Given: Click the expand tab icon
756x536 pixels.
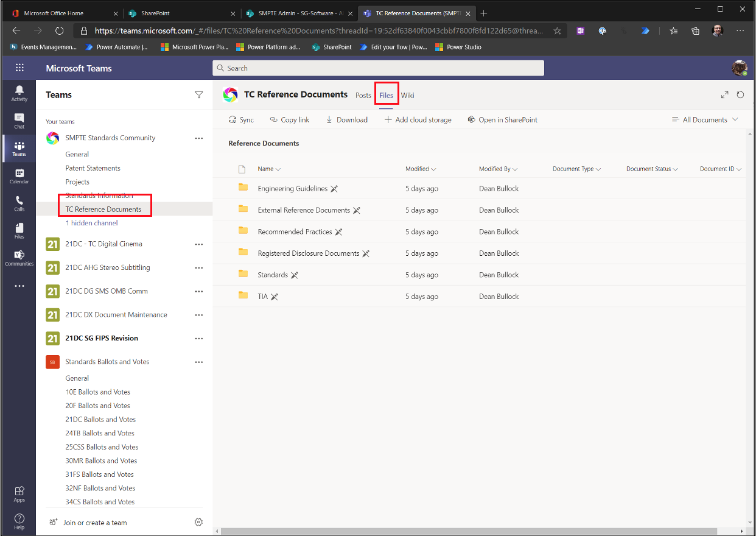Looking at the screenshot, I should click(724, 95).
